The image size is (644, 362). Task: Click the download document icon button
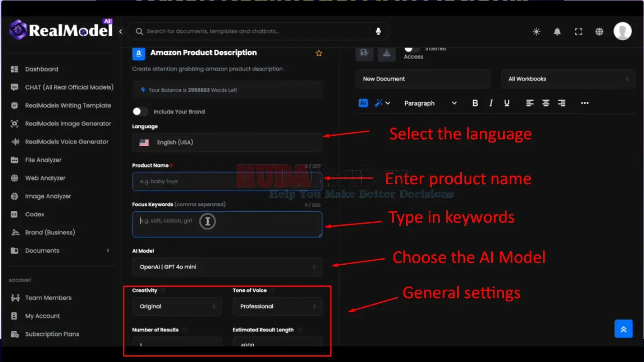point(387,53)
